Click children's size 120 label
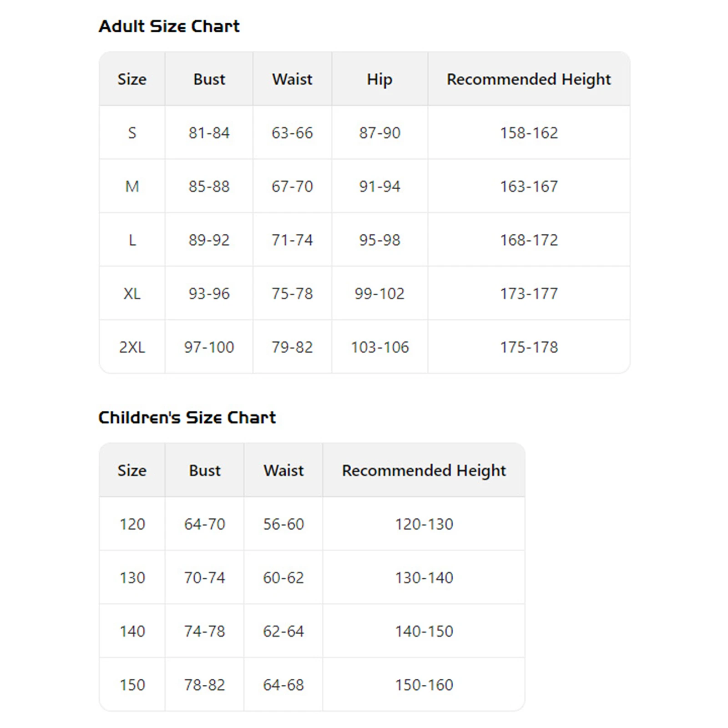The height and width of the screenshot is (728, 728). pos(132,524)
